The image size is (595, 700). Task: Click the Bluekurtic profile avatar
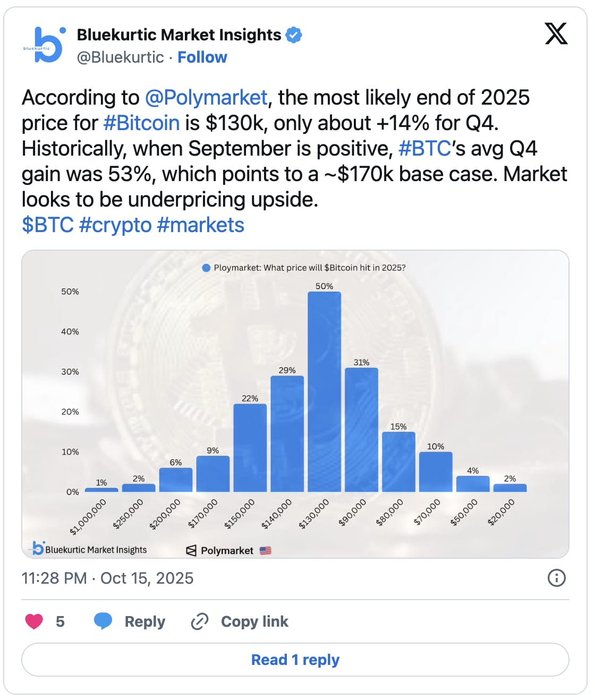(45, 45)
